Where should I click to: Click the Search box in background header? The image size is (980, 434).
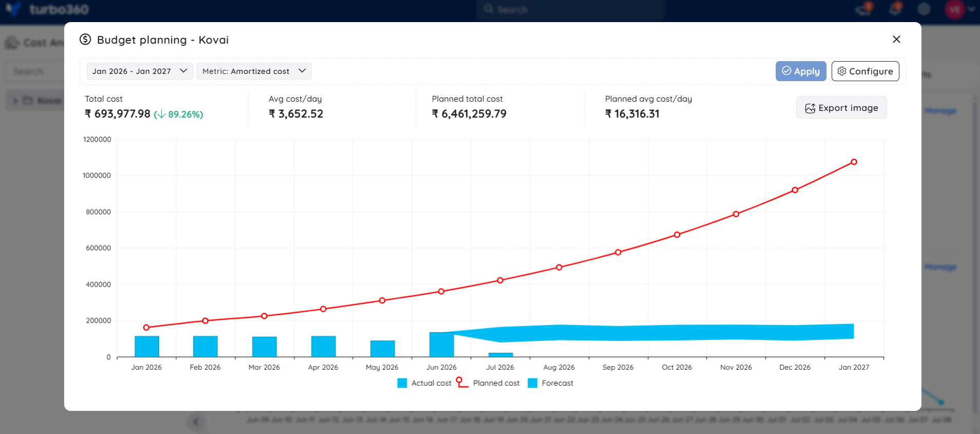click(x=570, y=9)
